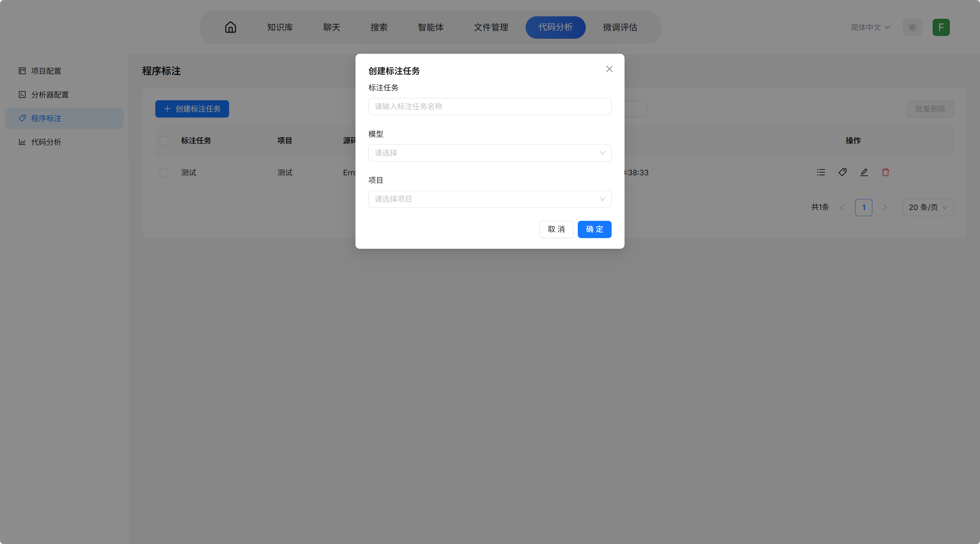Viewport: 980px width, 544px height.
Task: Open the green F user avatar
Action: 941,27
